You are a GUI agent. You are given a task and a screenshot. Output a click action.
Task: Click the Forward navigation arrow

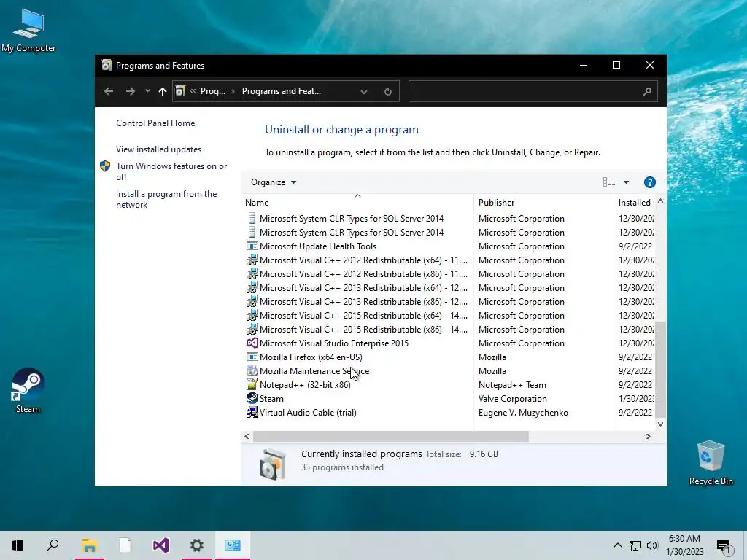[130, 91]
